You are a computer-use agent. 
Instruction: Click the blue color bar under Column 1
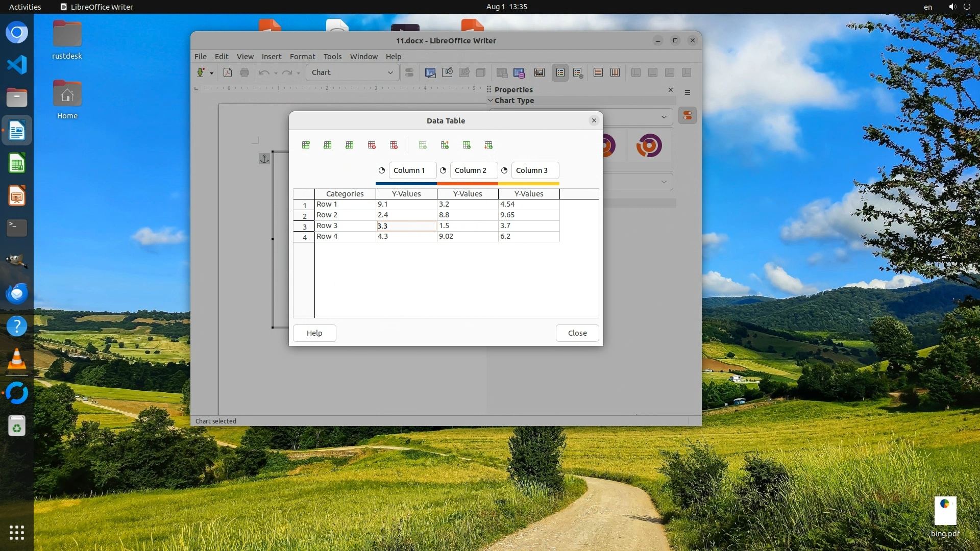(x=406, y=183)
